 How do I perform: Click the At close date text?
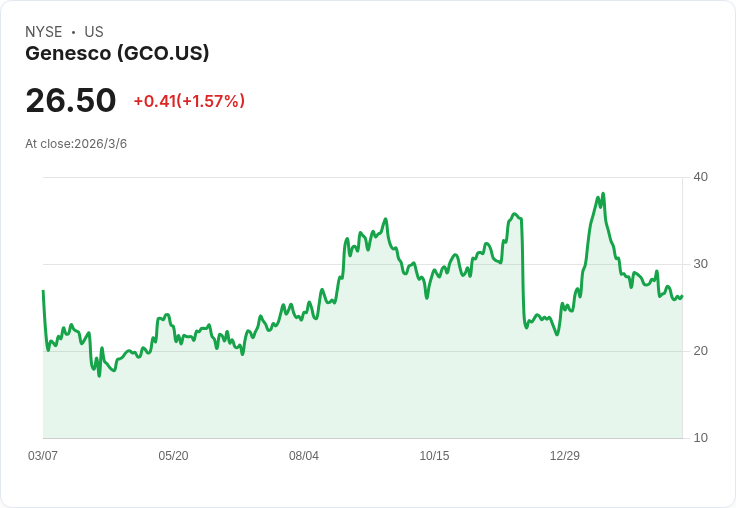click(76, 144)
